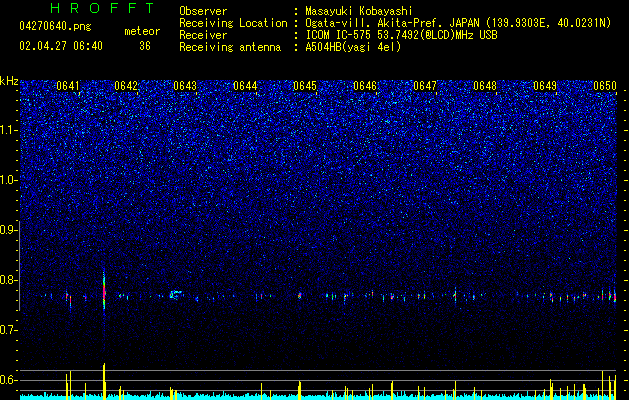Image resolution: width=629 pixels, height=400 pixels.
Task: Click the 0.8 kHz axis label
Action: [x=9, y=280]
